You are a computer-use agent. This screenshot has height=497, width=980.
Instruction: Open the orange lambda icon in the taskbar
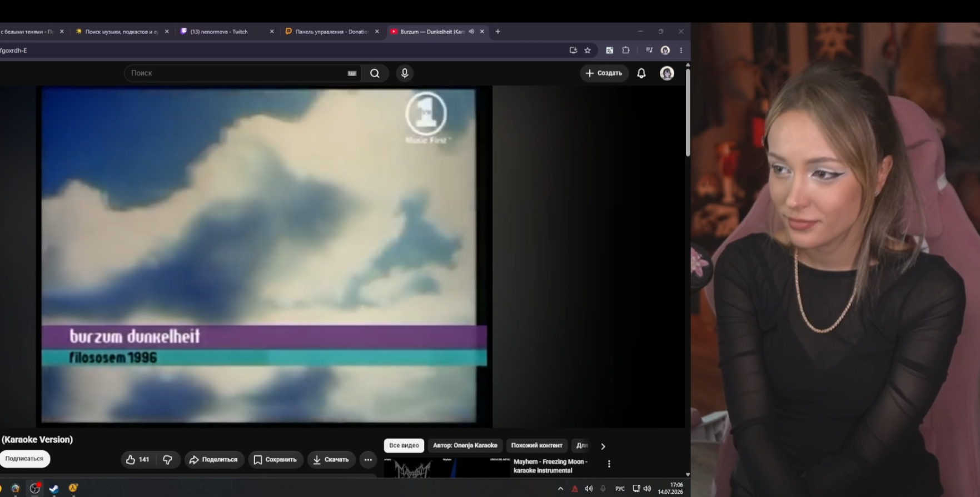pos(73,489)
